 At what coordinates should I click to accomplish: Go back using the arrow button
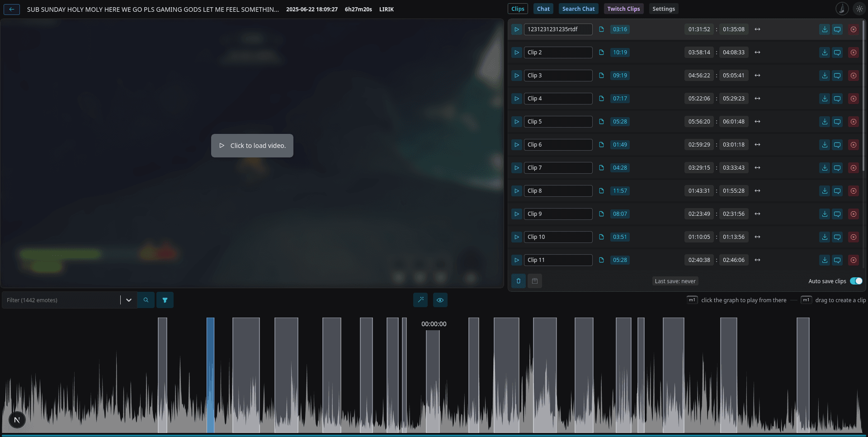[x=12, y=9]
